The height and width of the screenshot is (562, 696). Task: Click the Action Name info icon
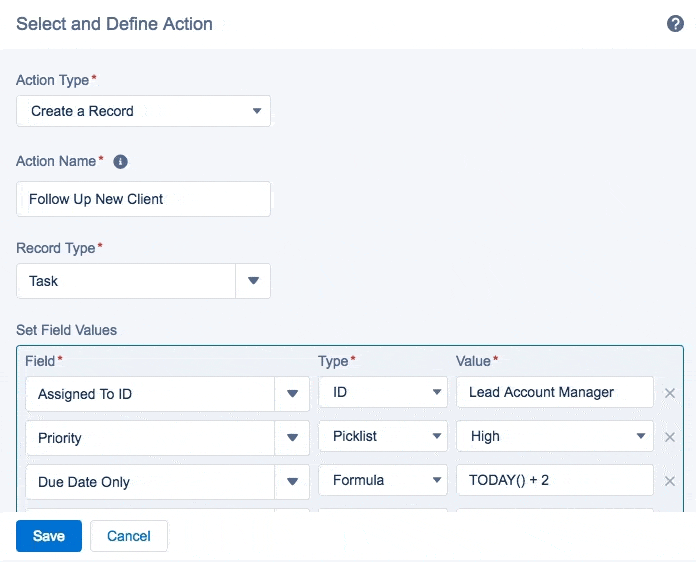pos(120,162)
